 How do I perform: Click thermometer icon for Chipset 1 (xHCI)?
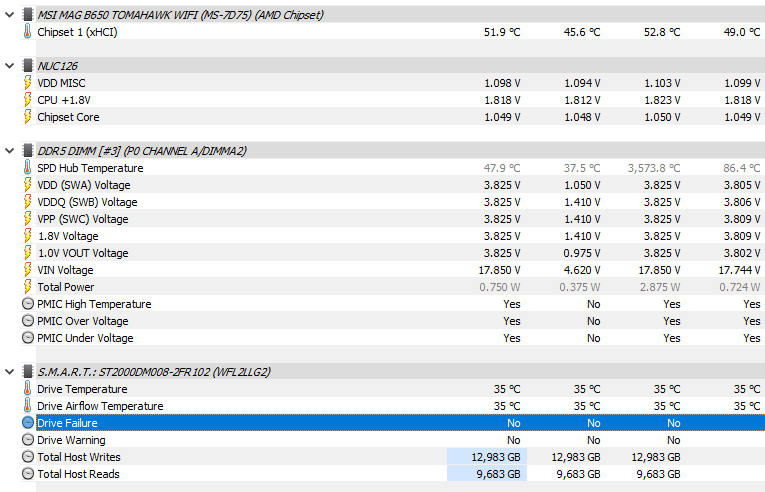click(x=28, y=32)
